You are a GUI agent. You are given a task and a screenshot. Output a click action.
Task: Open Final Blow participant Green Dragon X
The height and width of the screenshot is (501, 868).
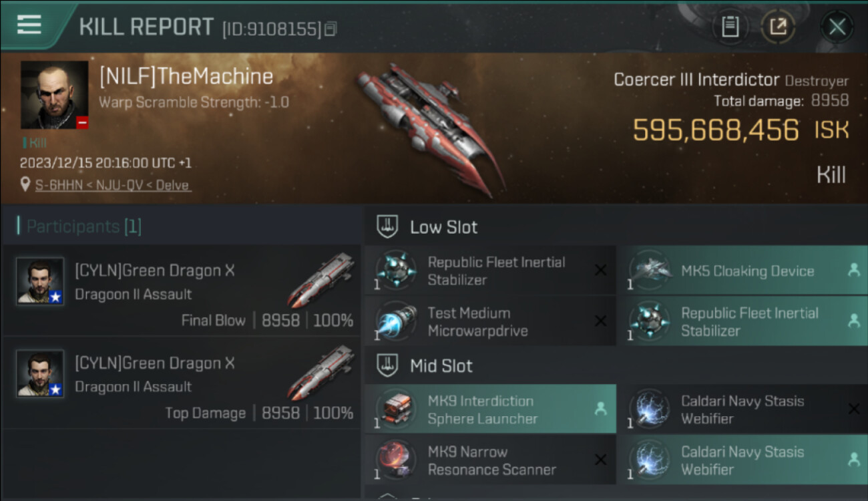click(x=182, y=290)
